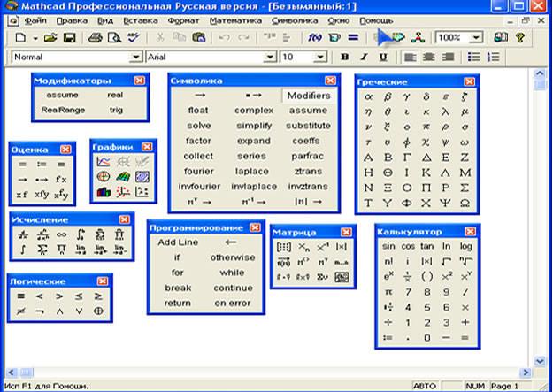Insert Greek letter alpha from the Греческие palette

tap(369, 96)
